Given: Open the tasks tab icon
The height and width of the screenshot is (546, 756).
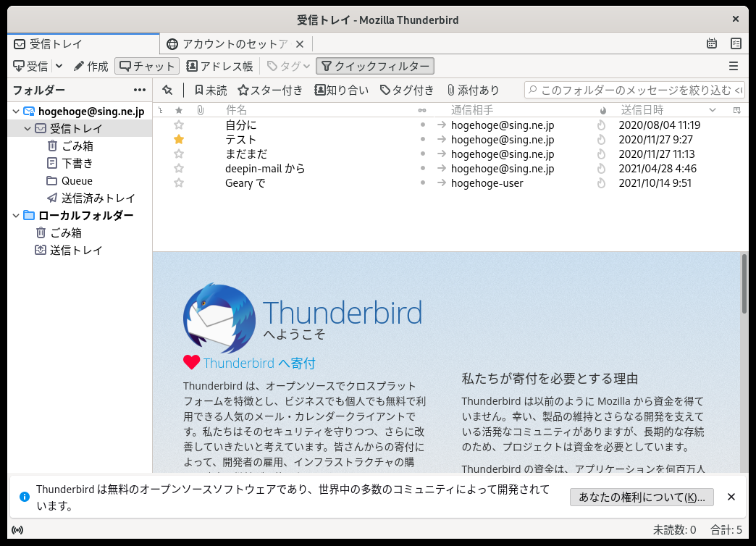Looking at the screenshot, I should click(736, 43).
